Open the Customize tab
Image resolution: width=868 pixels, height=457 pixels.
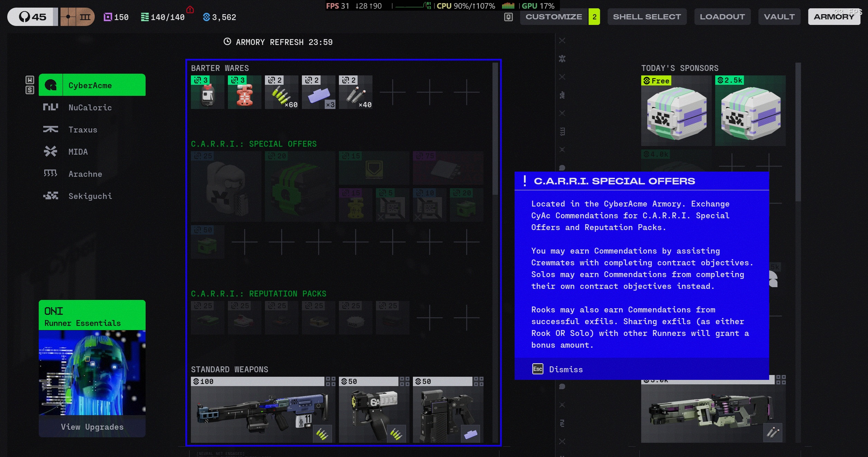[x=554, y=17]
